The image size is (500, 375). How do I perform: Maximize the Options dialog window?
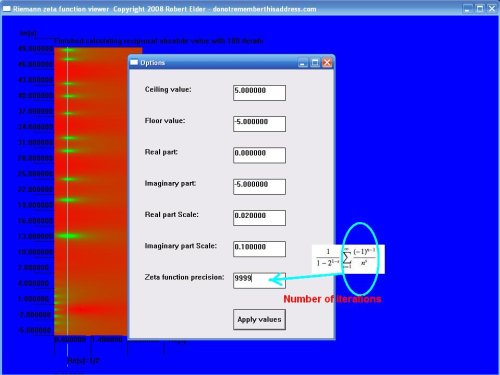click(x=315, y=63)
